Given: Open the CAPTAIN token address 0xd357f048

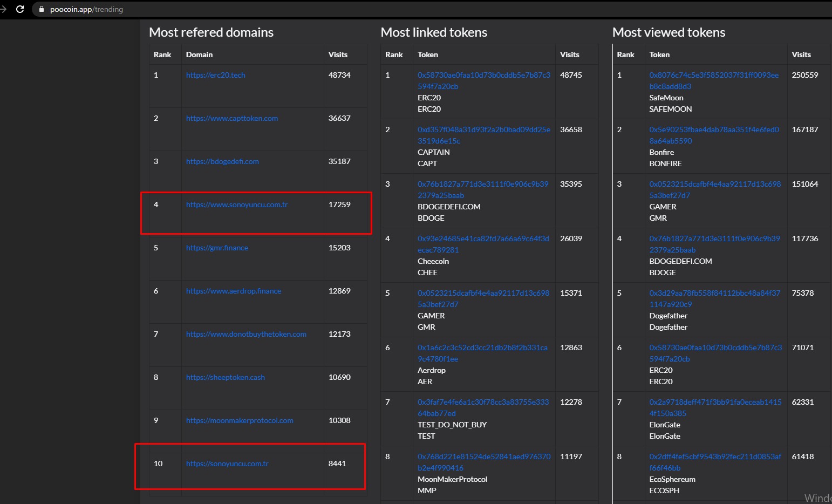Looking at the screenshot, I should [x=484, y=135].
